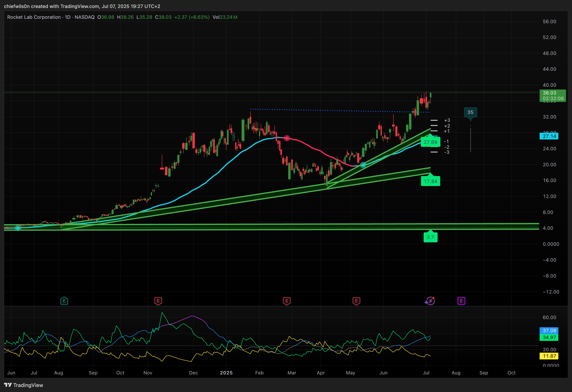The width and height of the screenshot is (572, 392).
Task: Click the 56.00 price axis label
Action: coord(549,22)
